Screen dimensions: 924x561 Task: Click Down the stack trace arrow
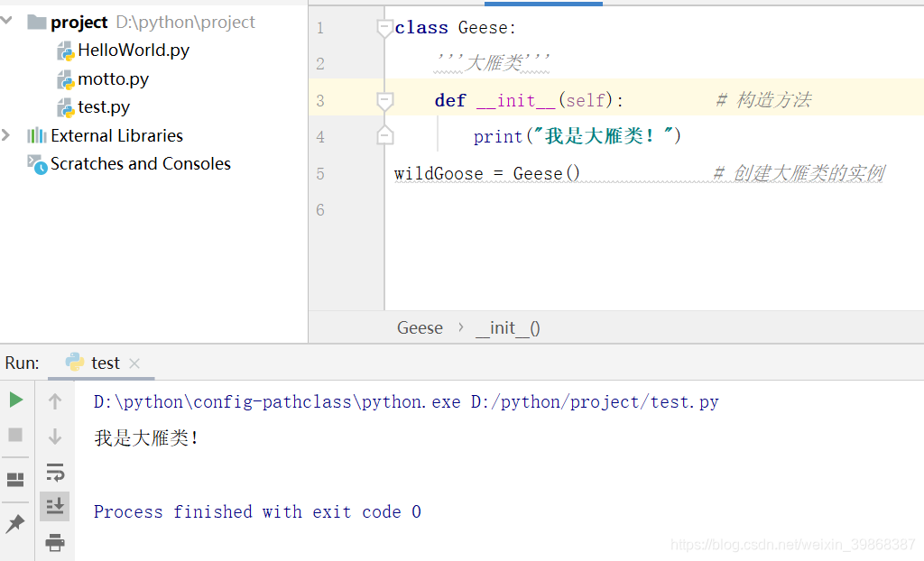coord(55,437)
